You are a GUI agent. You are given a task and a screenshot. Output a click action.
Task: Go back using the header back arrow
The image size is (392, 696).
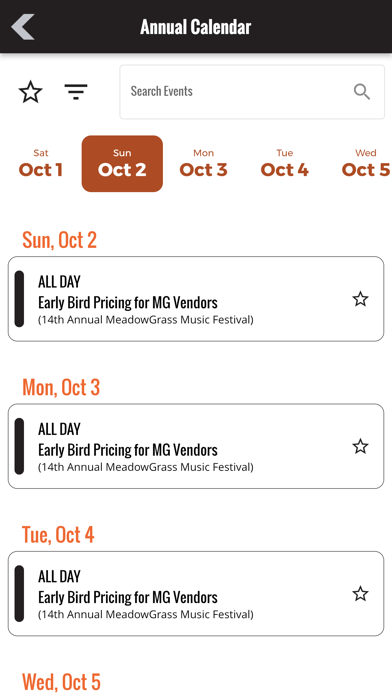(23, 27)
